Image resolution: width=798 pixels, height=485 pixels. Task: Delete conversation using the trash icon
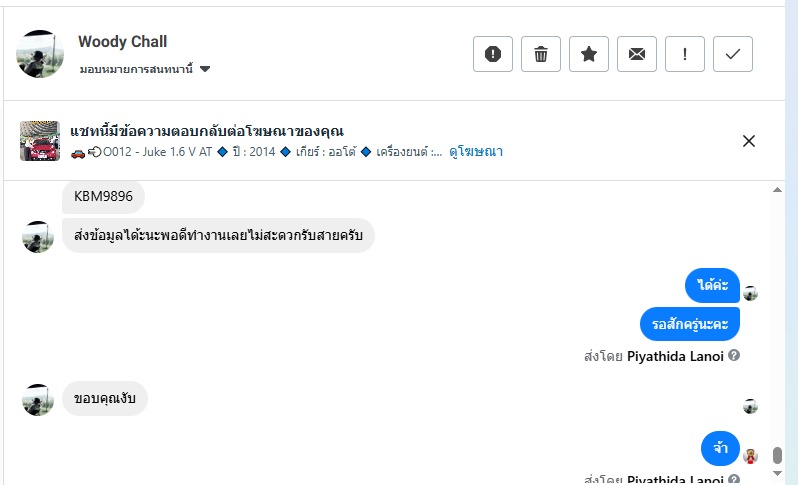tap(541, 55)
